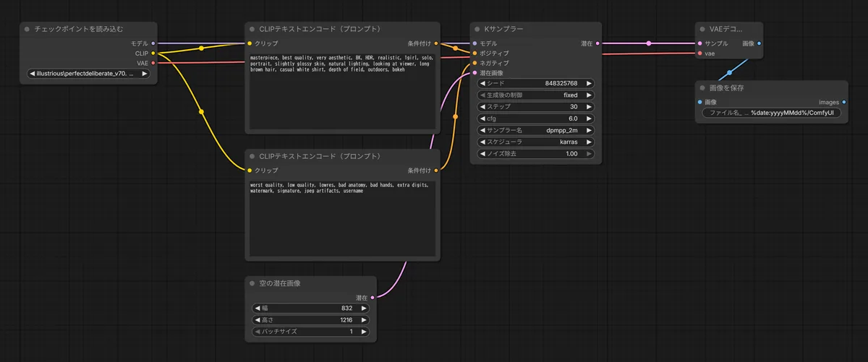Decrease ノイズ除去 value with left arrow

pyautogui.click(x=483, y=154)
